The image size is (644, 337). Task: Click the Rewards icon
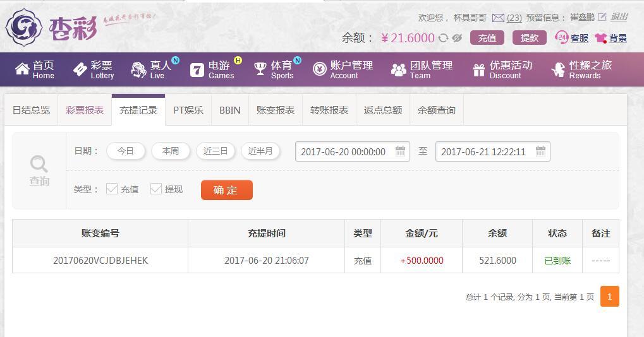point(558,69)
